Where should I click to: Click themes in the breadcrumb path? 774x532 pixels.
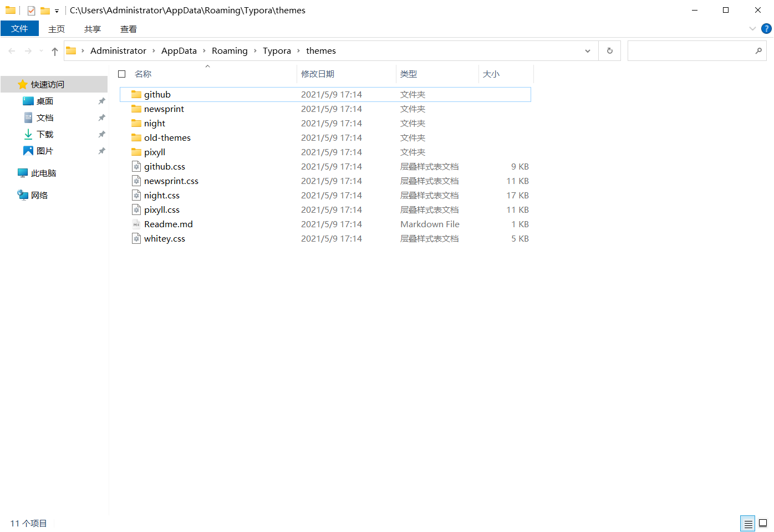coord(321,51)
